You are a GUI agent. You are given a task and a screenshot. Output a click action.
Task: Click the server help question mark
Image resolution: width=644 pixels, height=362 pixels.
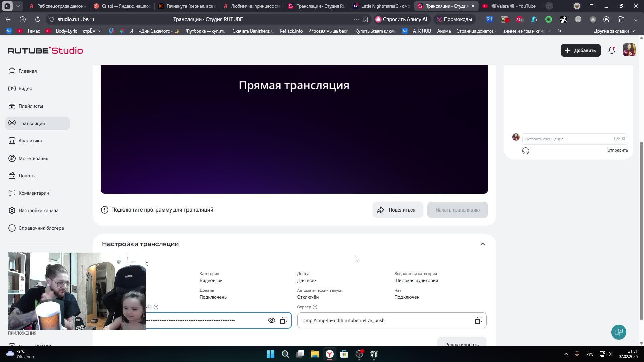(x=315, y=307)
